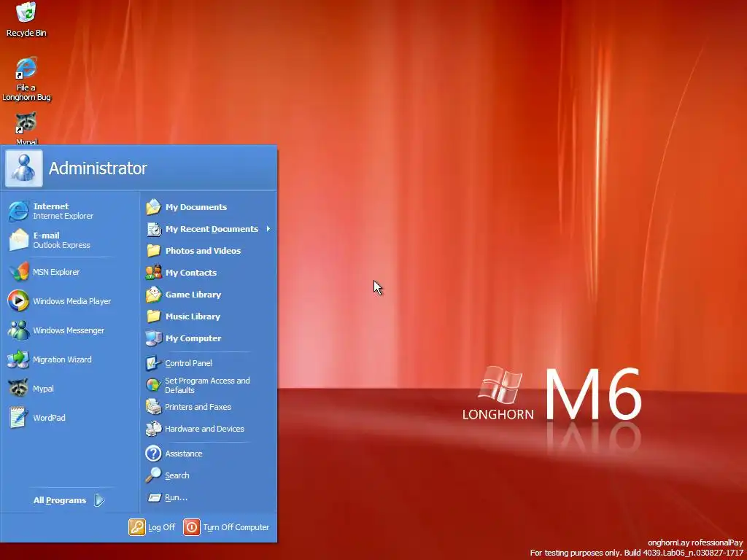This screenshot has height=560, width=747.
Task: Select Windows Media Player text label
Action: click(x=72, y=301)
